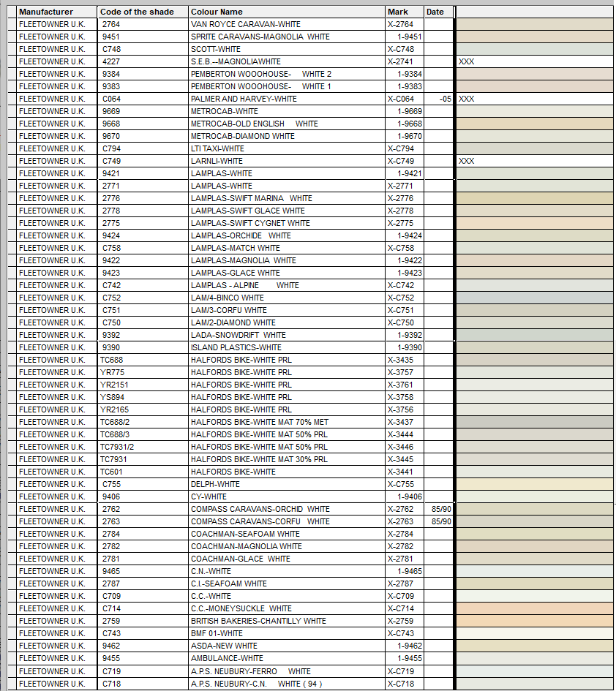Click the Mark column header
The height and width of the screenshot is (691, 616).
click(x=405, y=12)
